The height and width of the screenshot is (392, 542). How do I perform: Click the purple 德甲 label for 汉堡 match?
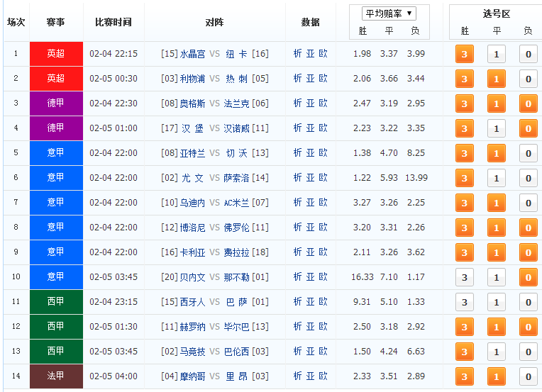tap(56, 128)
